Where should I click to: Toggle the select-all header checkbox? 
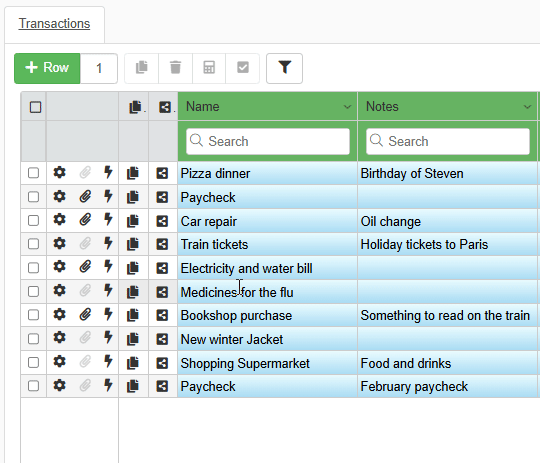35,107
